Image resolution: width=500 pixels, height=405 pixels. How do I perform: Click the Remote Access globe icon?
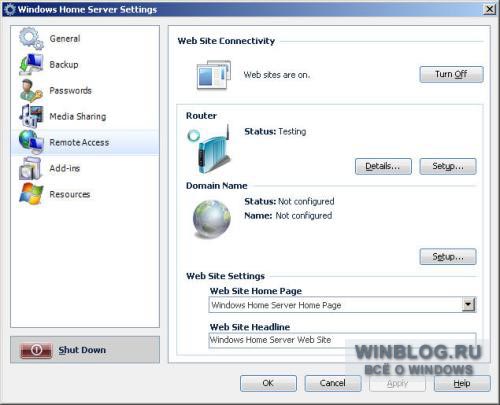pyautogui.click(x=31, y=142)
